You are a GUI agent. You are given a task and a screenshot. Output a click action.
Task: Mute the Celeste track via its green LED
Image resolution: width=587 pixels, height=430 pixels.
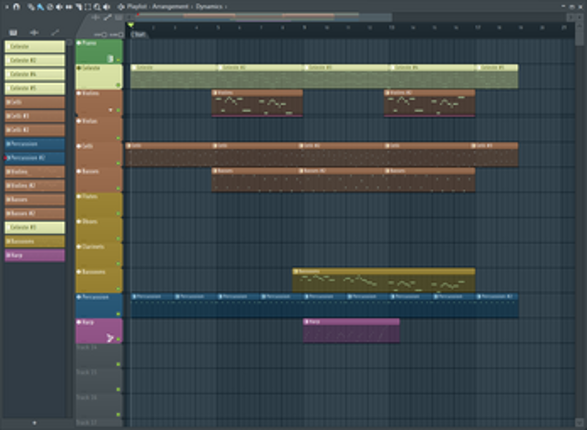pos(118,85)
